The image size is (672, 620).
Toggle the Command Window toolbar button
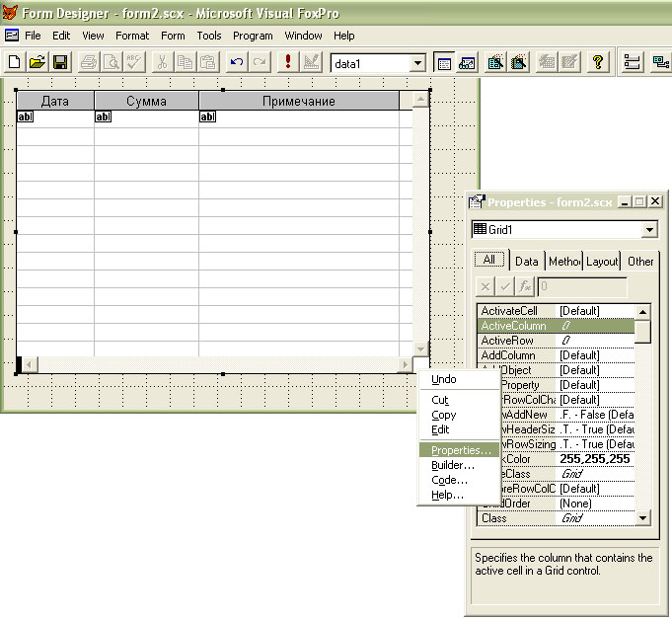pyautogui.click(x=444, y=63)
